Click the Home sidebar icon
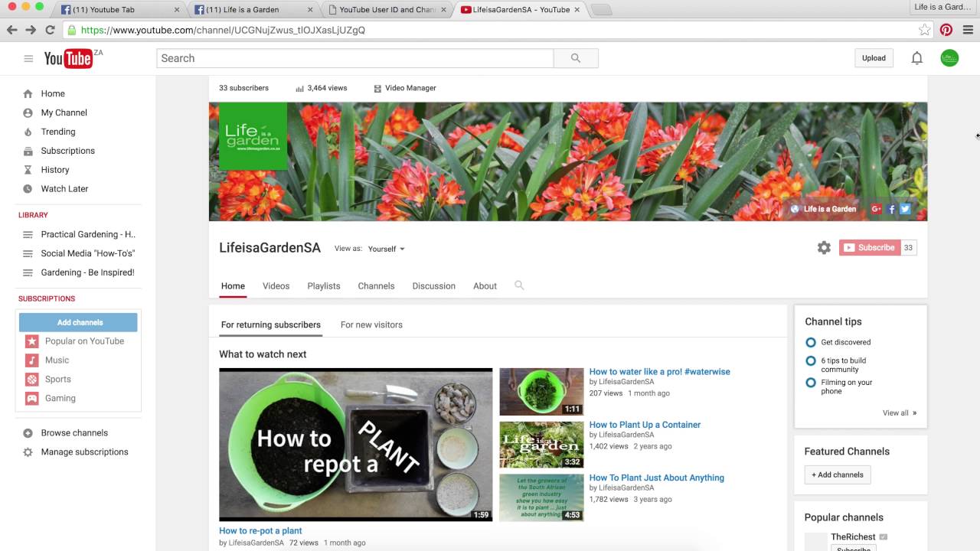The height and width of the screenshot is (551, 980). [x=28, y=93]
